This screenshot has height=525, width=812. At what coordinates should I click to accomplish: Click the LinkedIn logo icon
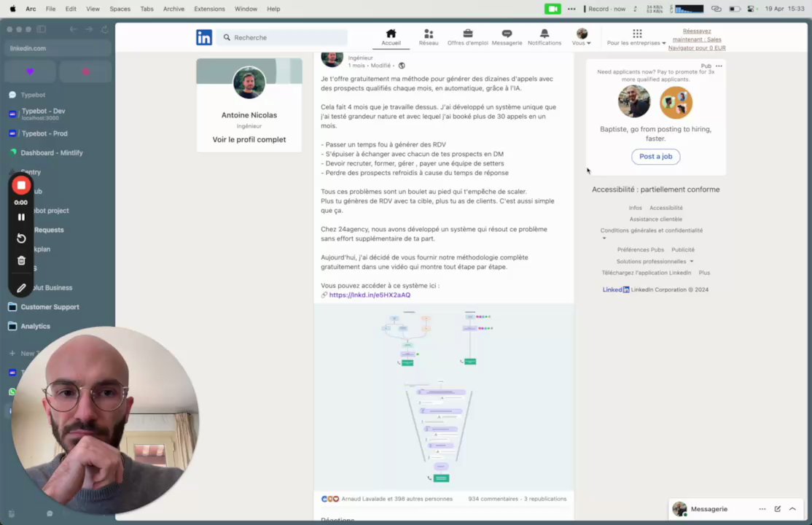[204, 37]
